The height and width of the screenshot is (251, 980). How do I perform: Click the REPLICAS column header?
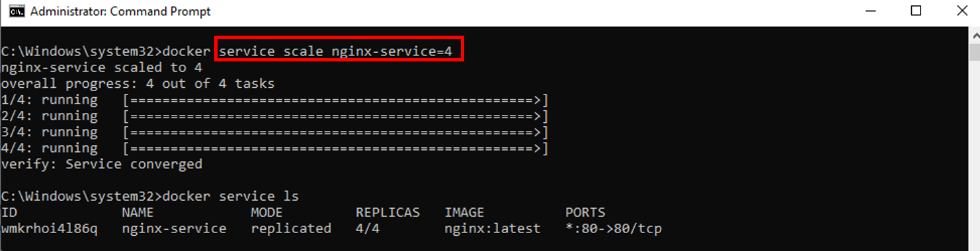pyautogui.click(x=388, y=213)
